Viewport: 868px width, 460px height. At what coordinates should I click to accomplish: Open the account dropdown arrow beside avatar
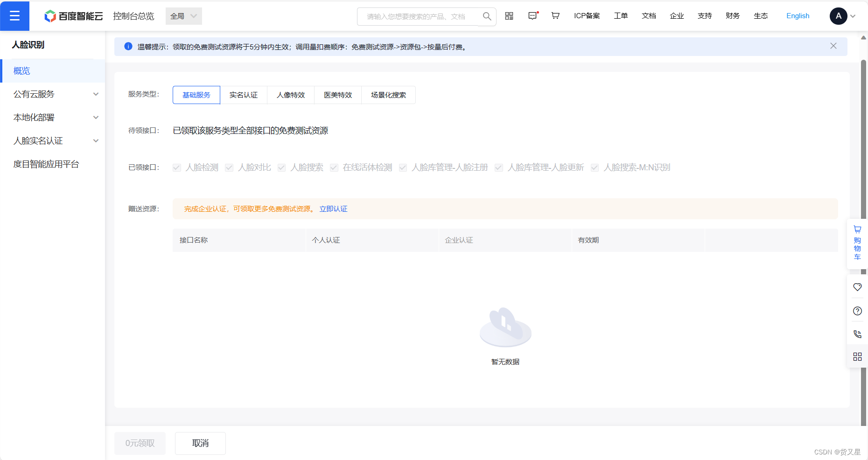853,16
